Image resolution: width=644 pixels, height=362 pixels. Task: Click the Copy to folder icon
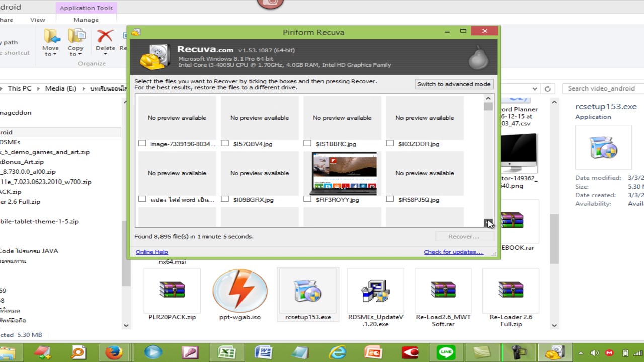pyautogui.click(x=76, y=36)
